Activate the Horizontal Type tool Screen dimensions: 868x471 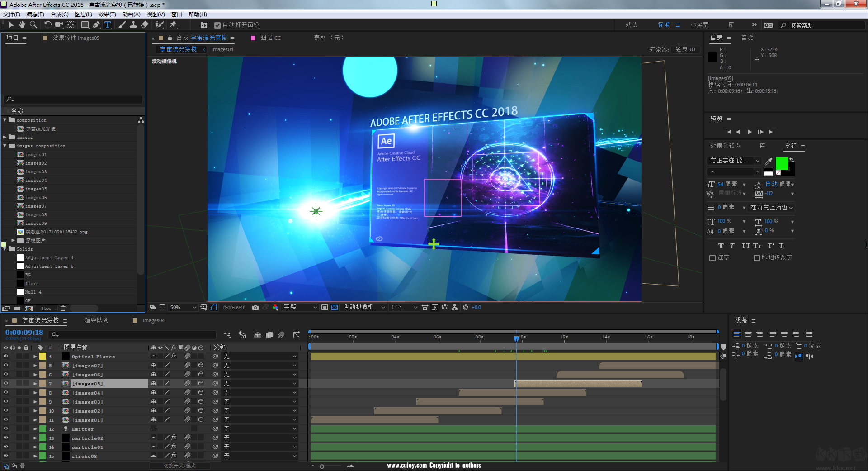[x=108, y=25]
